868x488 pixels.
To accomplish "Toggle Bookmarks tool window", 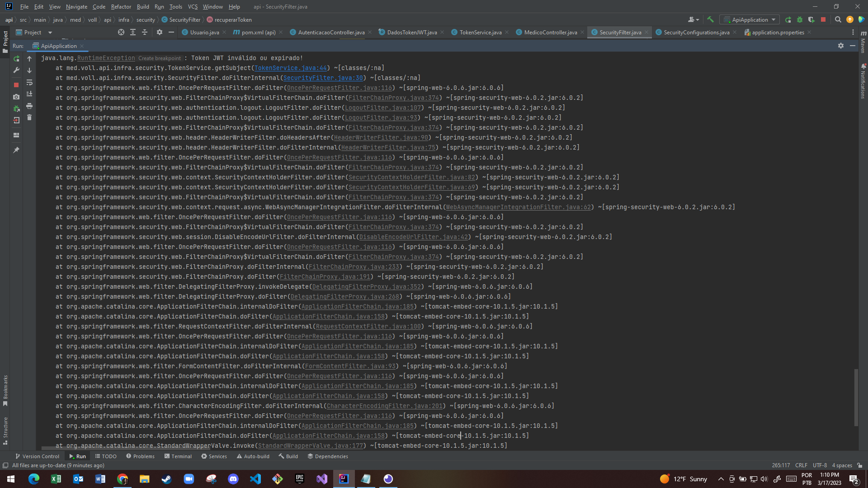I will [5, 390].
